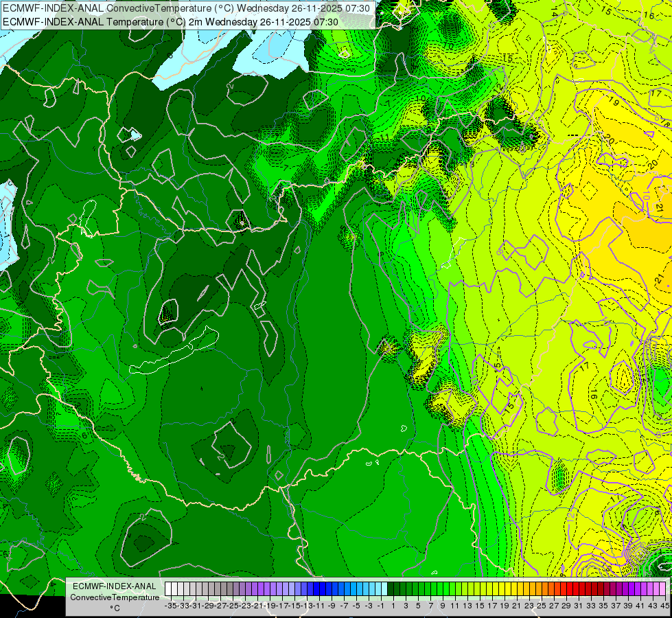Click the legend value -1
This screenshot has width=672, height=618.
point(380,606)
